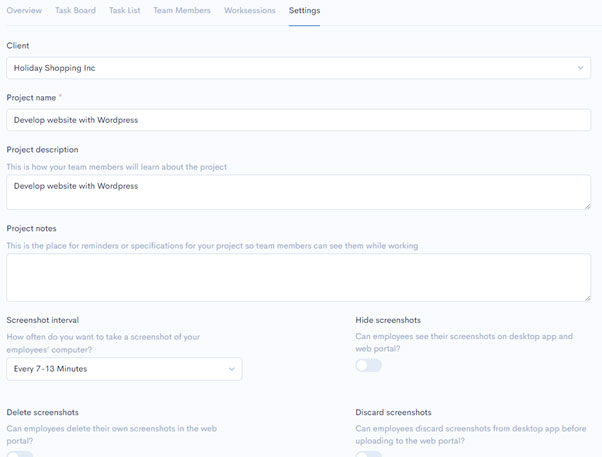Viewport: 602px width, 457px height.
Task: Toggle the Hide screenshots switch
Action: tap(369, 365)
